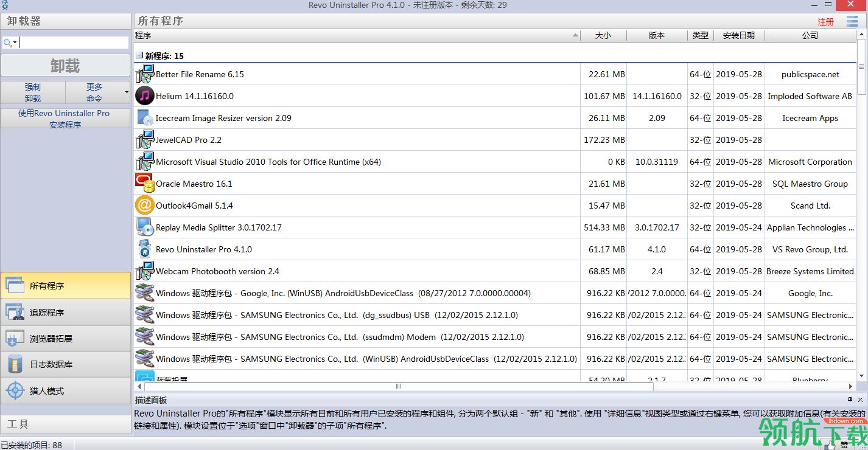Screen dimensions: 868x450
Task: Click the Webcam Photobooth icon
Action: pos(145,271)
